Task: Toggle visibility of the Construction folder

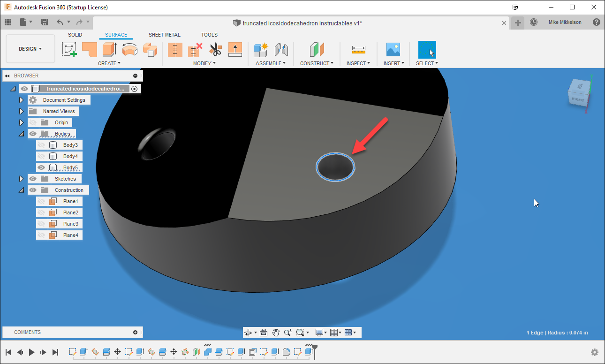Action: [x=32, y=190]
